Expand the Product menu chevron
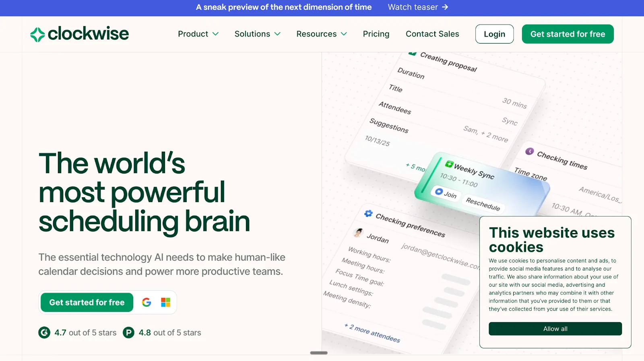The image size is (644, 361). coord(215,34)
